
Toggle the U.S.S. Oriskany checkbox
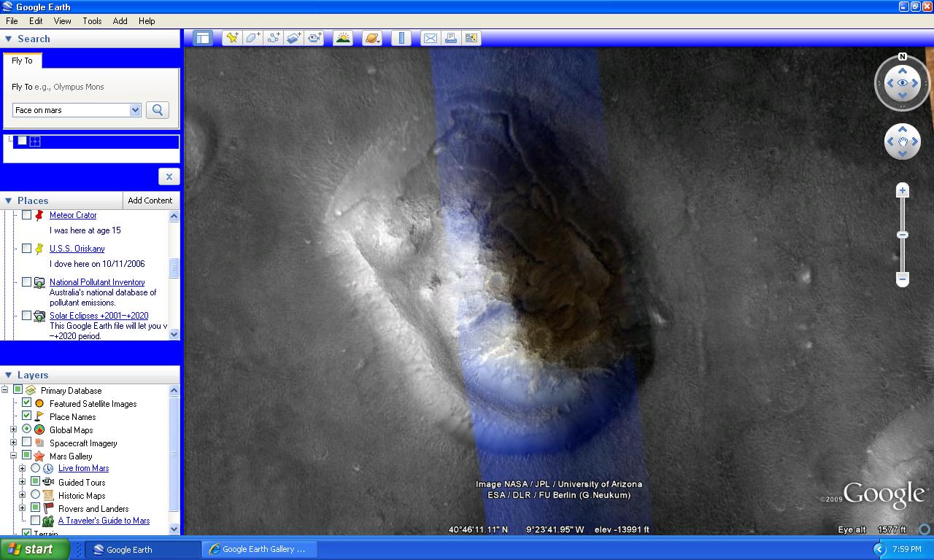(x=26, y=249)
